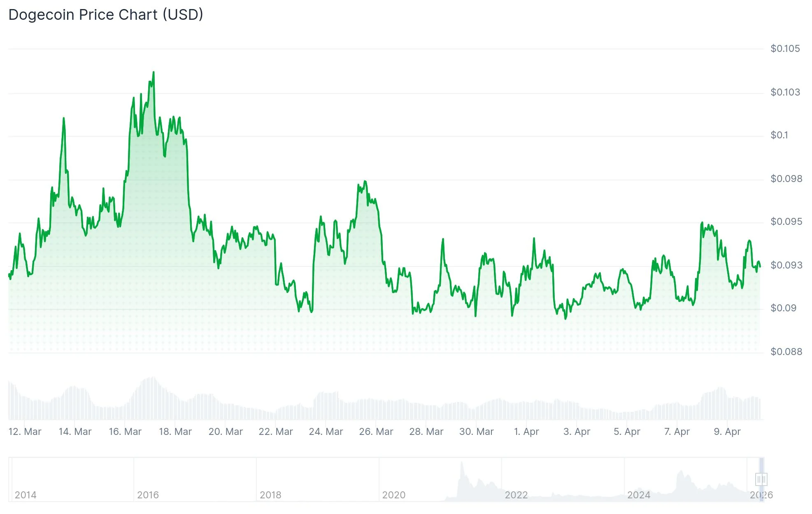Viewport: 812px width, 514px height.
Task: Click the $0.088 price axis label
Action: click(786, 352)
